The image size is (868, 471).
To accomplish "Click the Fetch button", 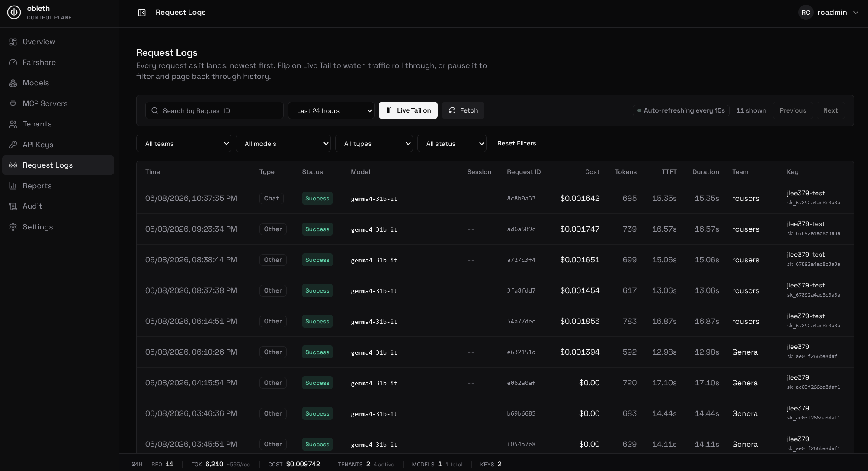I will (x=463, y=110).
